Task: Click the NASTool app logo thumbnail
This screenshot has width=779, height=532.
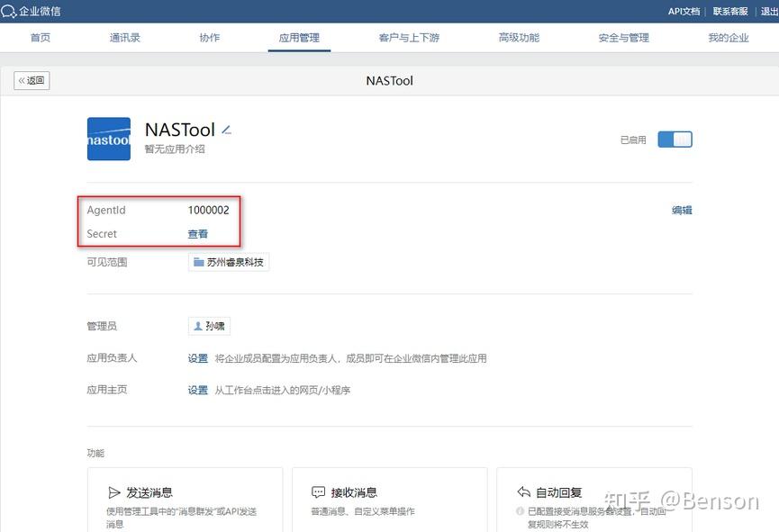Action: coord(108,139)
